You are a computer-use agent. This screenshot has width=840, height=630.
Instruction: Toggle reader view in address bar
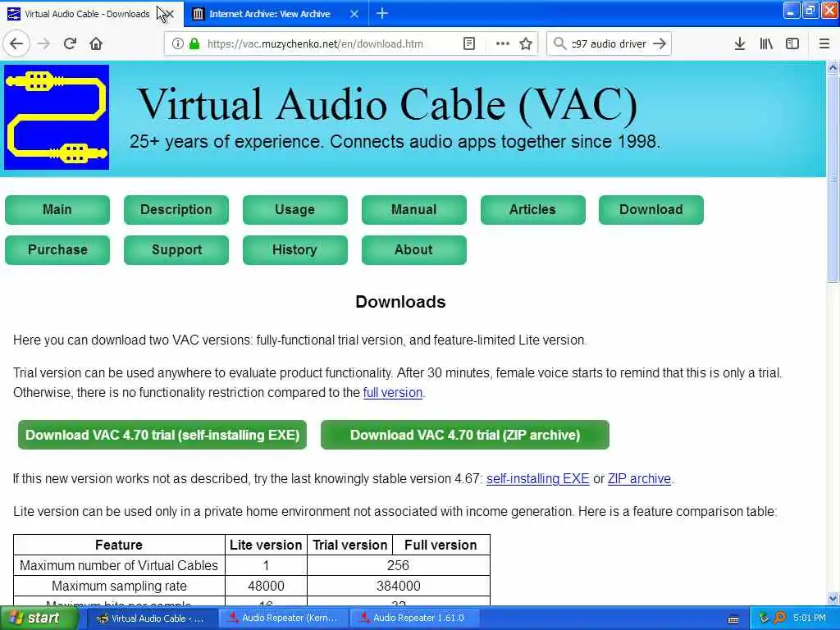click(468, 44)
